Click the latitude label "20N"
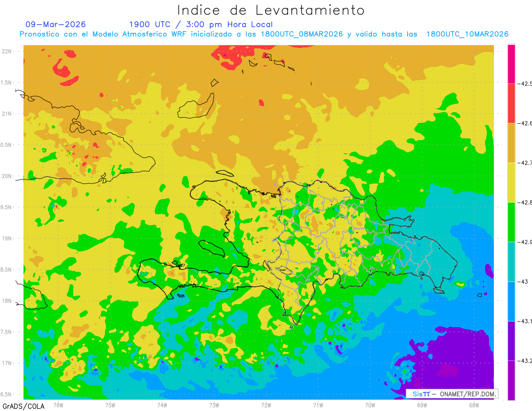The height and width of the screenshot is (411, 532). point(7,176)
